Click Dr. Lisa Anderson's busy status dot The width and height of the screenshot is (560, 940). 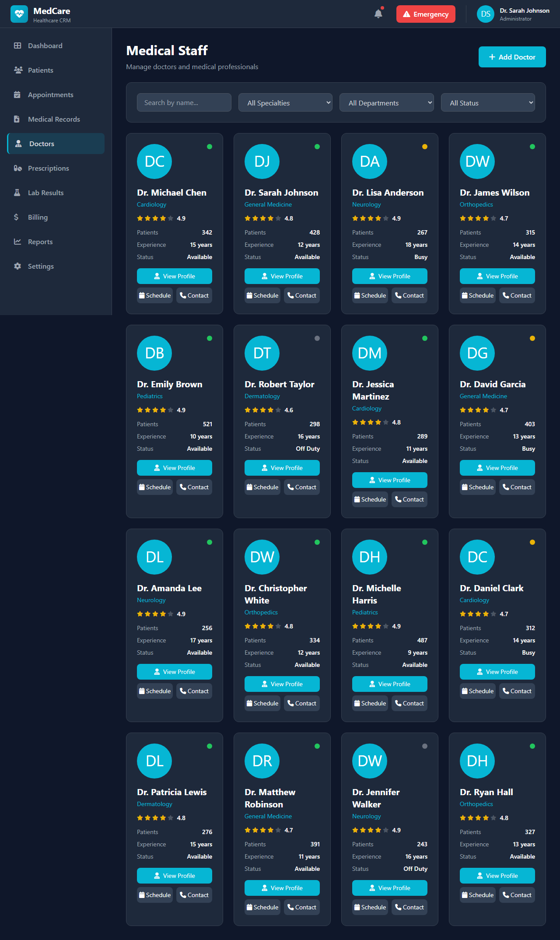(424, 147)
